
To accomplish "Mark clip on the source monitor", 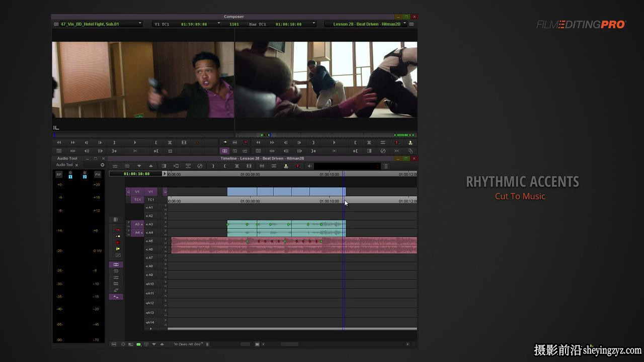I will [170, 142].
